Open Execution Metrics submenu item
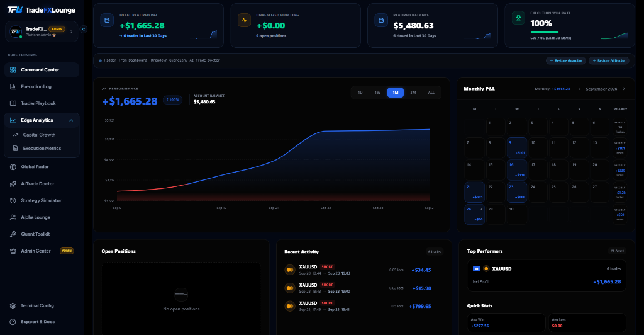Screen dimensions: 644x335 pyautogui.click(x=42, y=149)
